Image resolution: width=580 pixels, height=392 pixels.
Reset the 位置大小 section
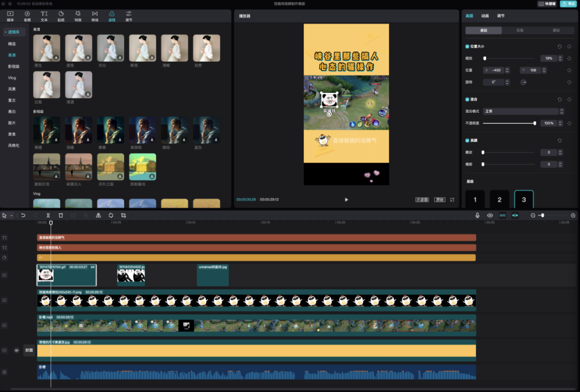point(560,47)
